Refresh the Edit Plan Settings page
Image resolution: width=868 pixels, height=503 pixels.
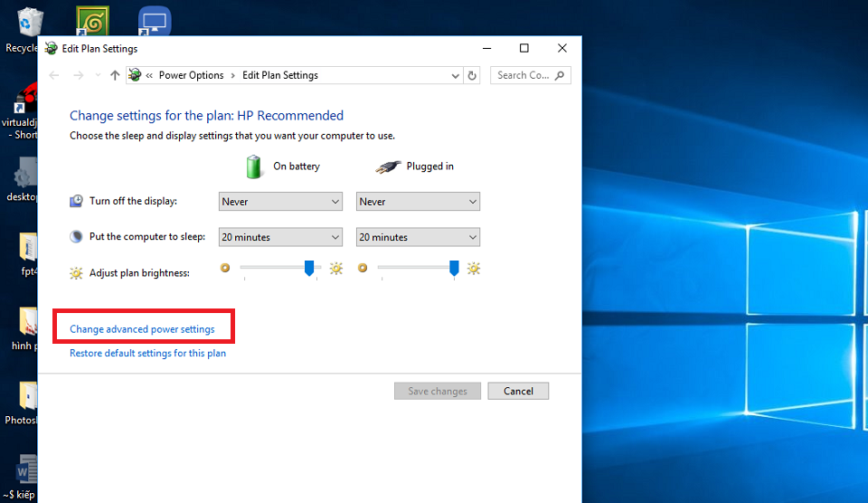click(x=472, y=75)
